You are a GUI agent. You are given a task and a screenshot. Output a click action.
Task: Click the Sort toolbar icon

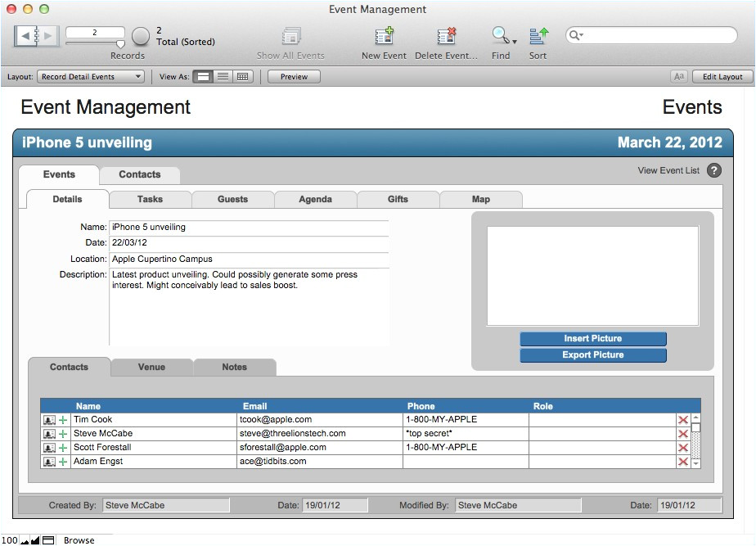tap(538, 36)
